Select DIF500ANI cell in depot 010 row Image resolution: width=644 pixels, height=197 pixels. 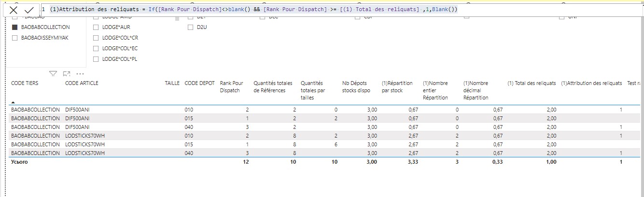pyautogui.click(x=77, y=110)
